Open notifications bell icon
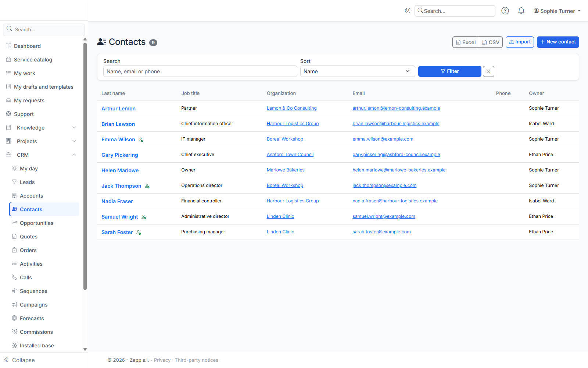 [521, 11]
